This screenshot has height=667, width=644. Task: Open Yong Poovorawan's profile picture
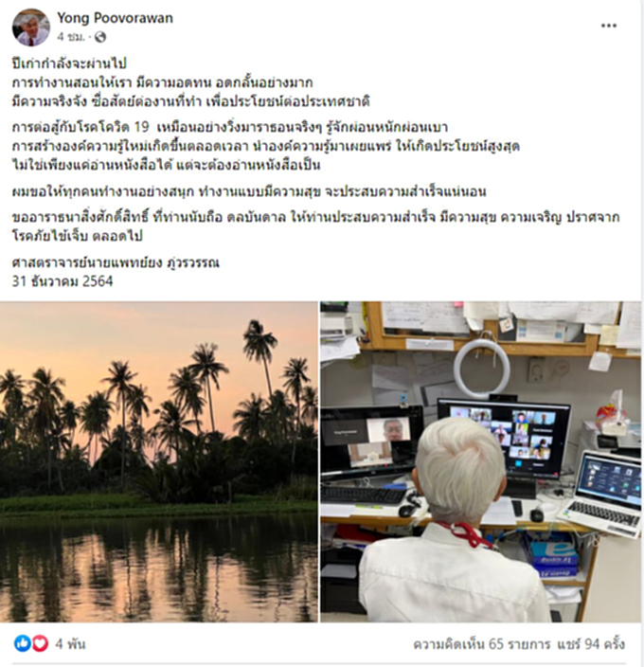(30, 27)
